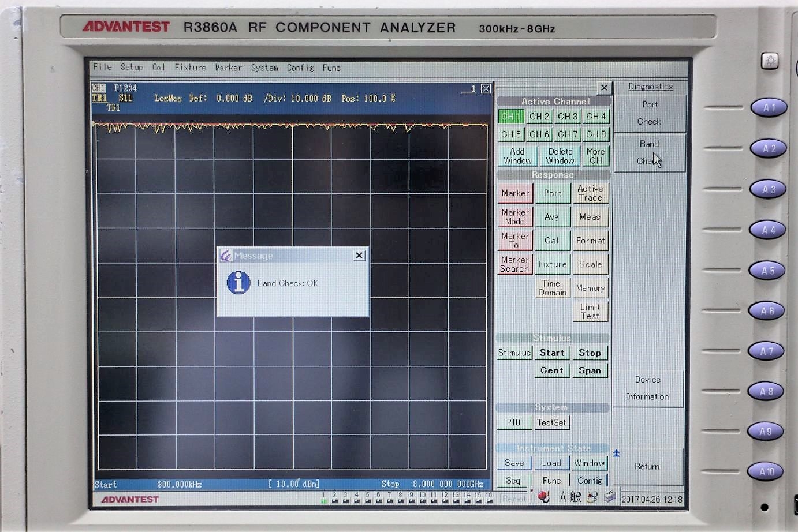The height and width of the screenshot is (532, 798).
Task: Open the Cal menu in the menu bar
Action: 158,68
